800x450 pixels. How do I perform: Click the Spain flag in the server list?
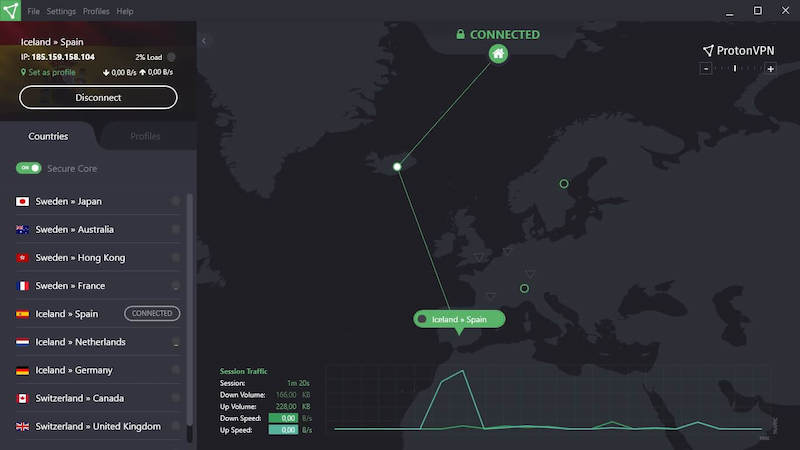tap(22, 314)
